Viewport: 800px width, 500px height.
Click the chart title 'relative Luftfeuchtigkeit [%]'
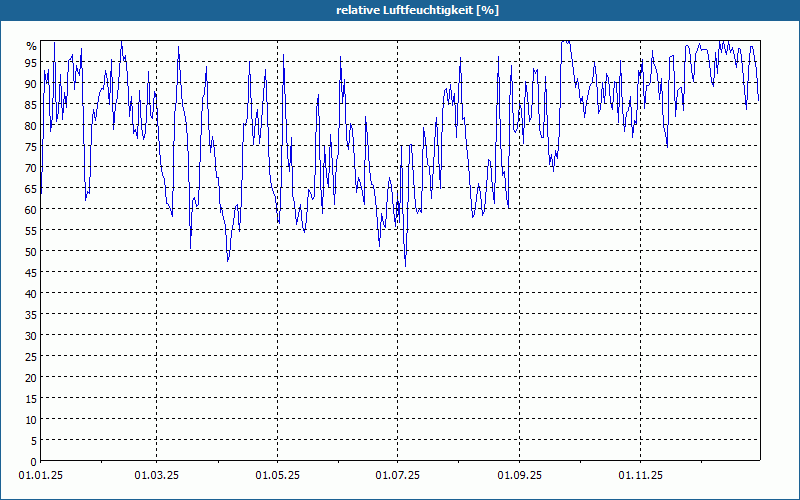point(417,10)
